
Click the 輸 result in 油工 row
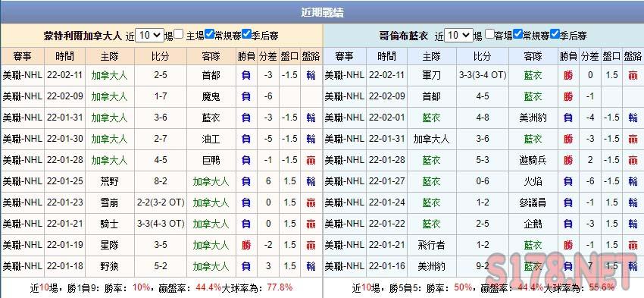click(311, 139)
